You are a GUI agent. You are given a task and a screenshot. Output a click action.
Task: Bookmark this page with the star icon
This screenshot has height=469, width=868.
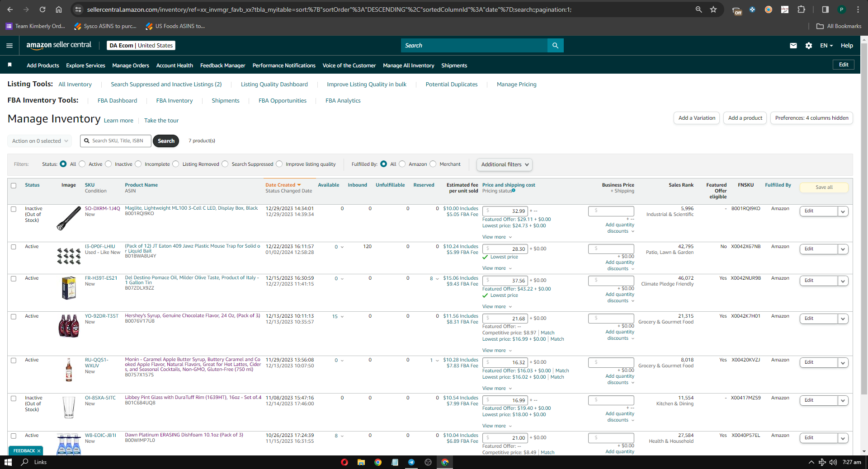pos(713,9)
